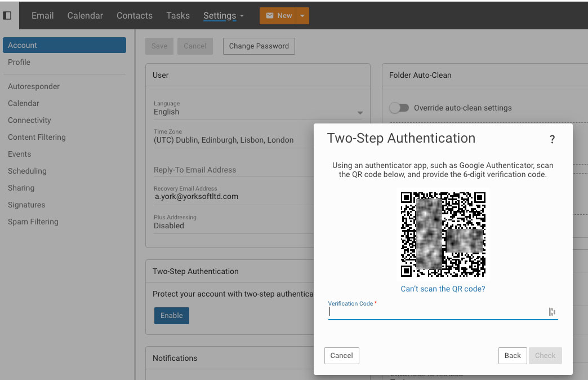Click Back in the authentication dialog
588x380 pixels.
pos(513,356)
